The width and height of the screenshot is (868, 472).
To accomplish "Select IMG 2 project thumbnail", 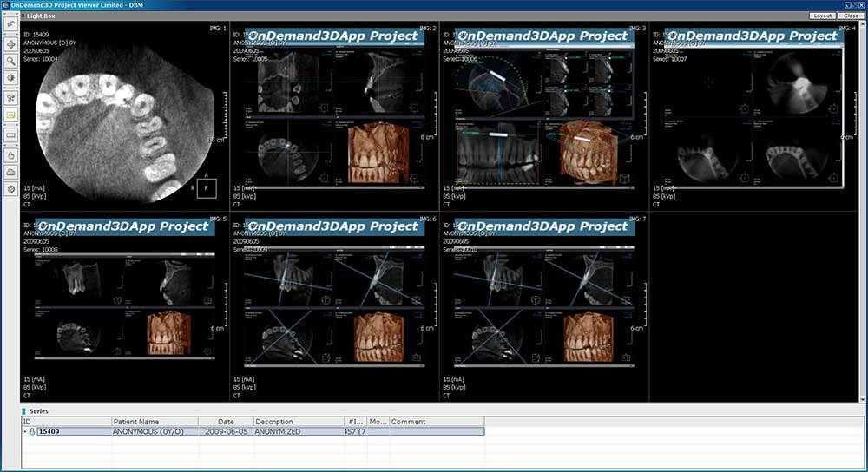I will [335, 116].
